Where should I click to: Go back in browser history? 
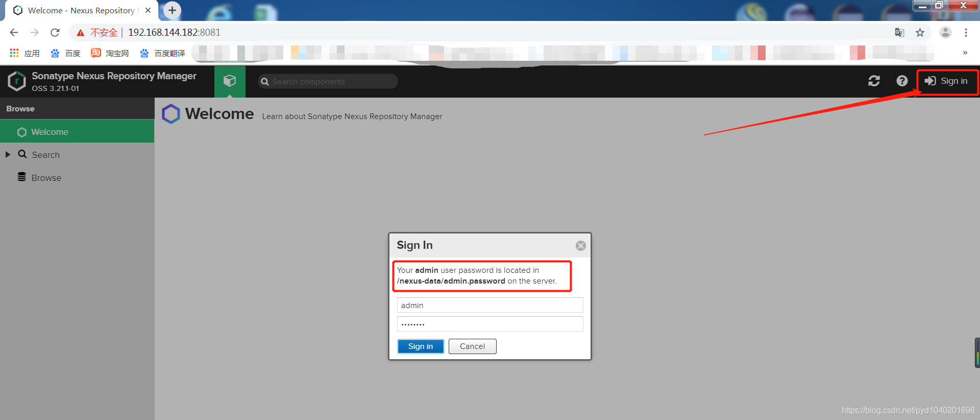14,33
